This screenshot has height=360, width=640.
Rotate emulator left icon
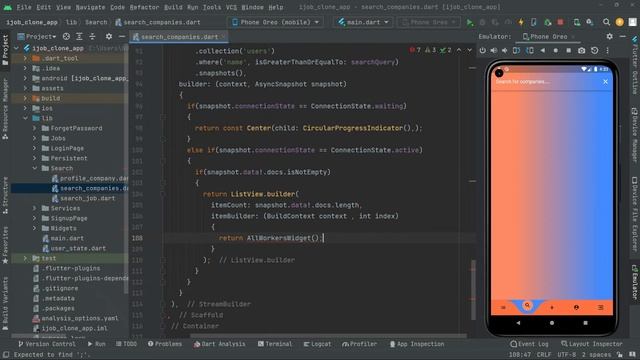click(516, 50)
